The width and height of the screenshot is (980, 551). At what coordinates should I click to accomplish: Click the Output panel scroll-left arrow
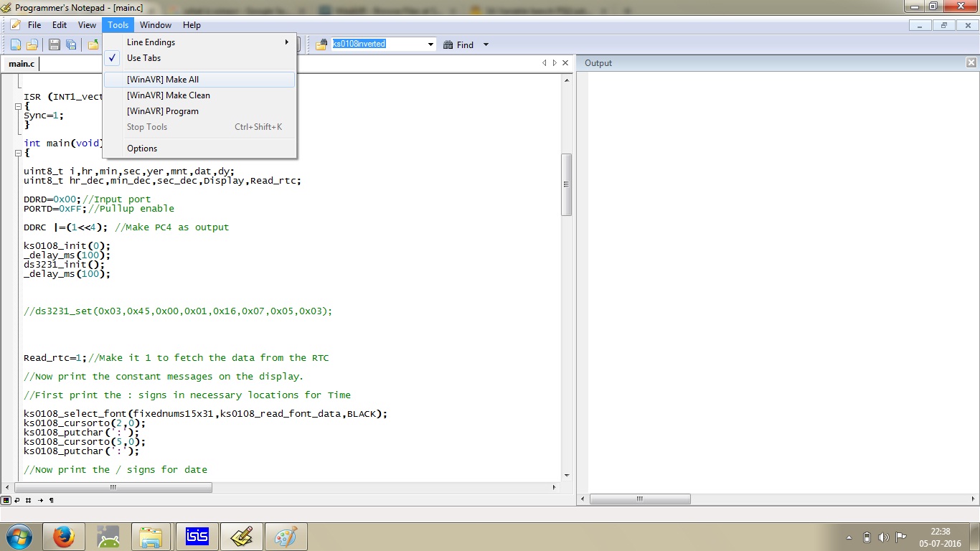pos(583,499)
